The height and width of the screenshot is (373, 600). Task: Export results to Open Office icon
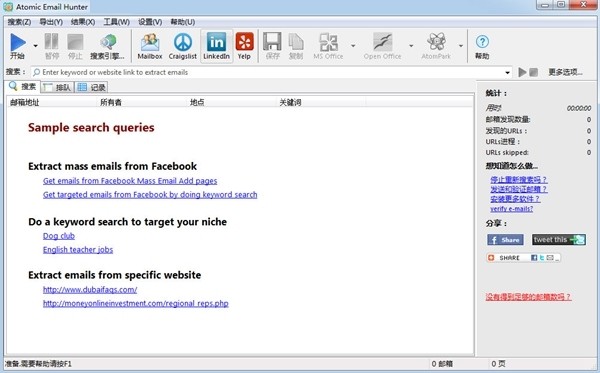pyautogui.click(x=383, y=42)
